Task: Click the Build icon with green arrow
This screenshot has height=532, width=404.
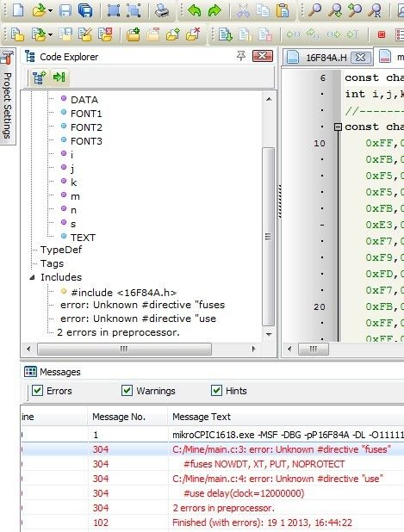Action: click(226, 34)
